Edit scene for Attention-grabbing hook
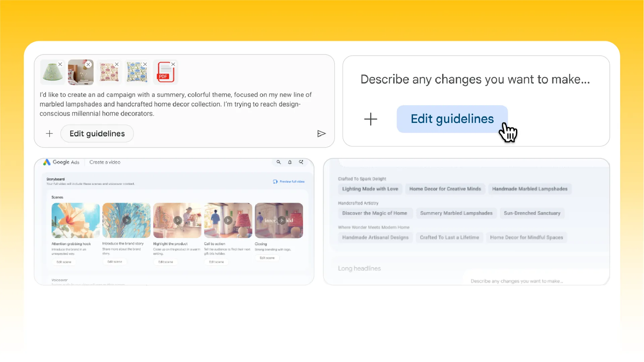644x362 pixels. [64, 262]
